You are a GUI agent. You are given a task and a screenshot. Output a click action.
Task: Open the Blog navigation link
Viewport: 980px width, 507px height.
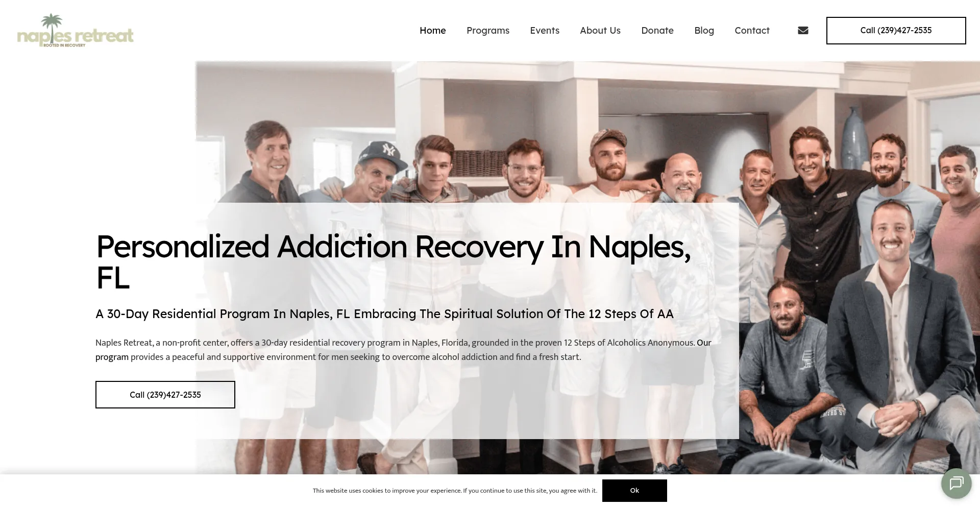tap(704, 30)
